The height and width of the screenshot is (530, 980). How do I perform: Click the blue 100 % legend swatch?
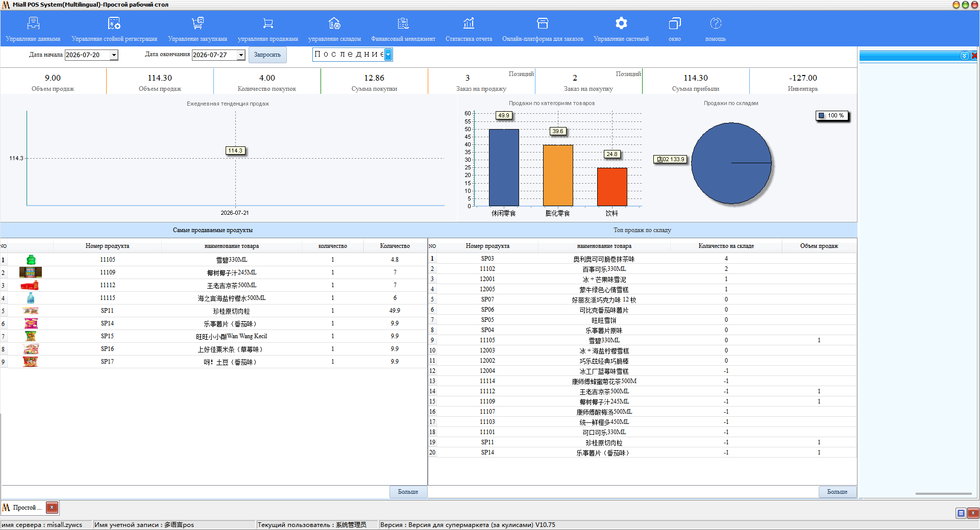822,116
